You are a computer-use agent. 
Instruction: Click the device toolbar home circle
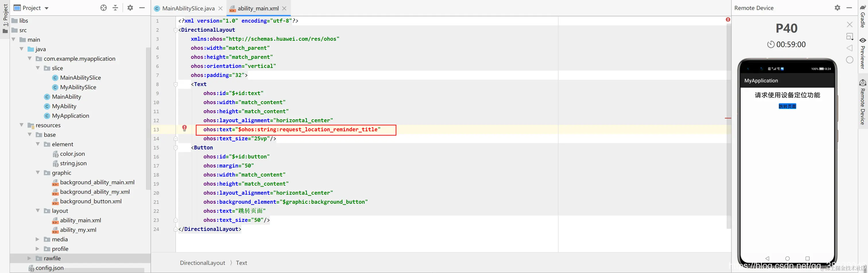coord(850,60)
